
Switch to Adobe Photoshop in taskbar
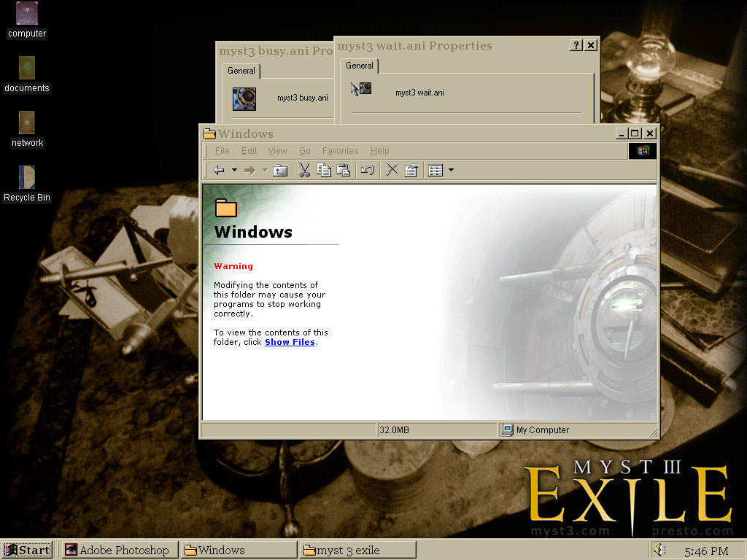(120, 550)
